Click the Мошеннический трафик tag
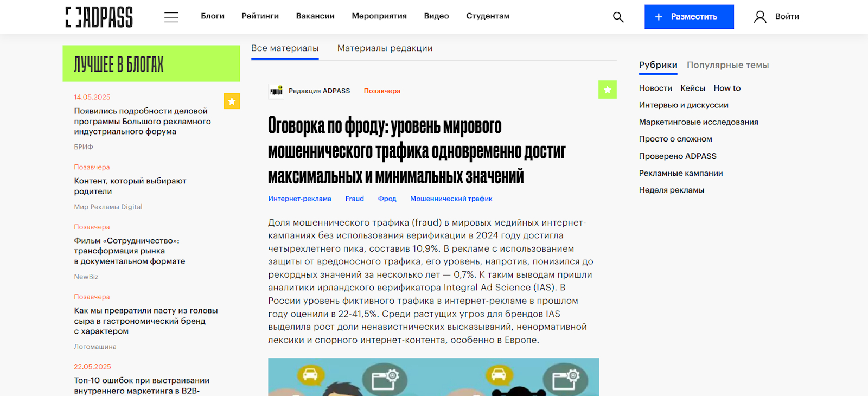Image resolution: width=868 pixels, height=396 pixels. (451, 199)
